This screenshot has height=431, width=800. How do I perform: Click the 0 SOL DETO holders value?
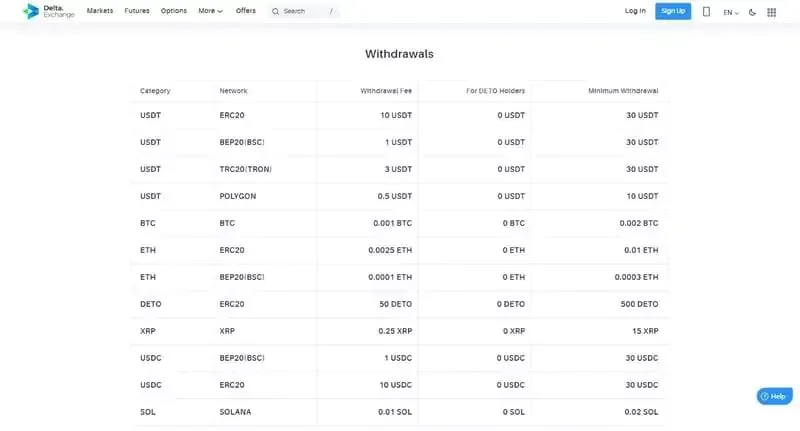coord(513,412)
